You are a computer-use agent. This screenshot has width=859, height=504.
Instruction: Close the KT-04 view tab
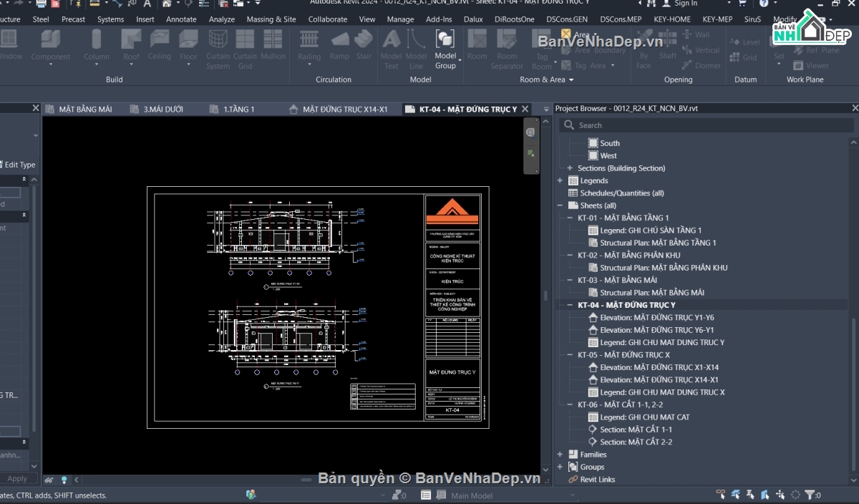tap(525, 109)
